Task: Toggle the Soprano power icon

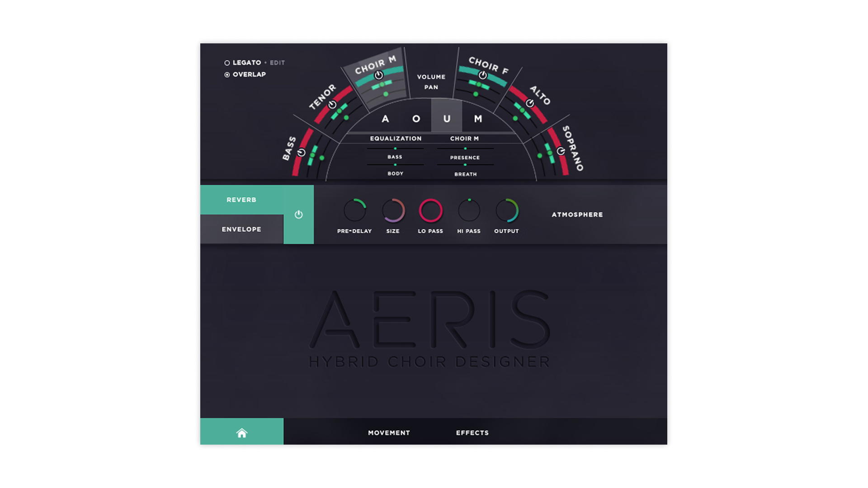Action: pyautogui.click(x=561, y=151)
